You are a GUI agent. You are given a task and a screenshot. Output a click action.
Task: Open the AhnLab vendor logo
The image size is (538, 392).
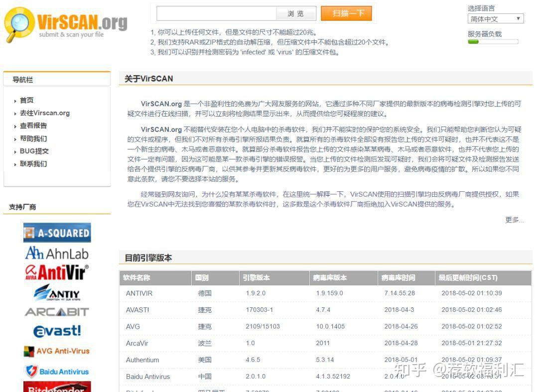[x=57, y=254]
